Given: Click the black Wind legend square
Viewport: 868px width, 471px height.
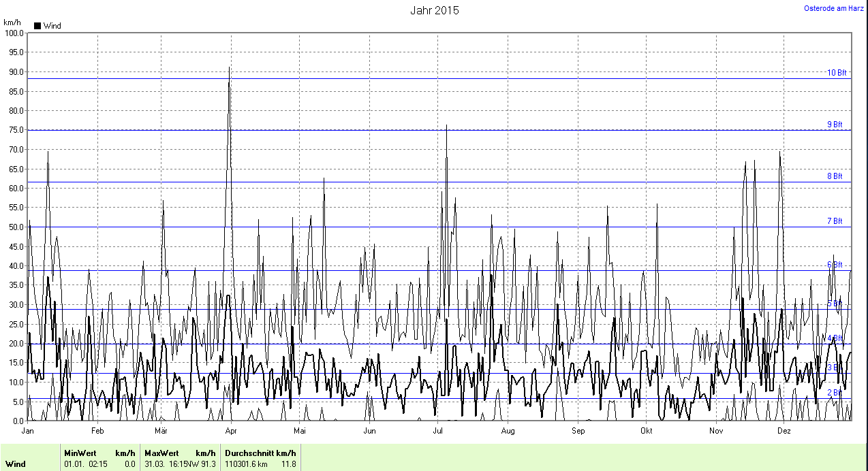Looking at the screenshot, I should point(37,26).
